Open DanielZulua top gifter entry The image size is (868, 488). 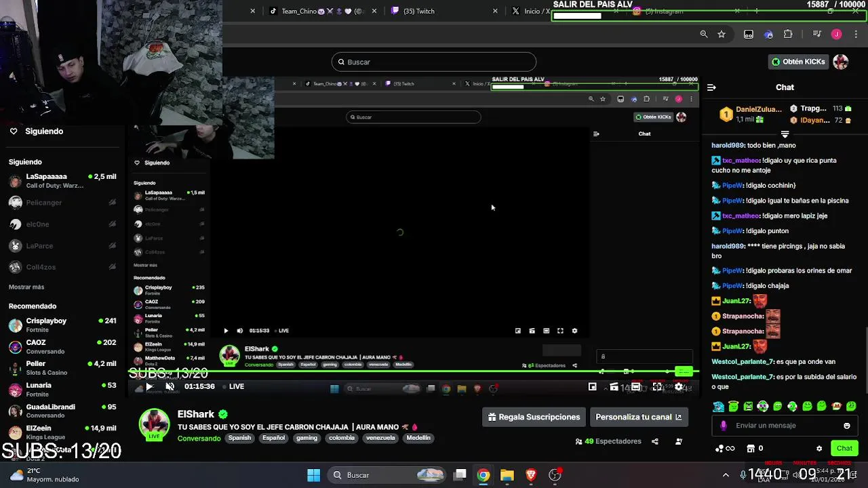pos(750,114)
